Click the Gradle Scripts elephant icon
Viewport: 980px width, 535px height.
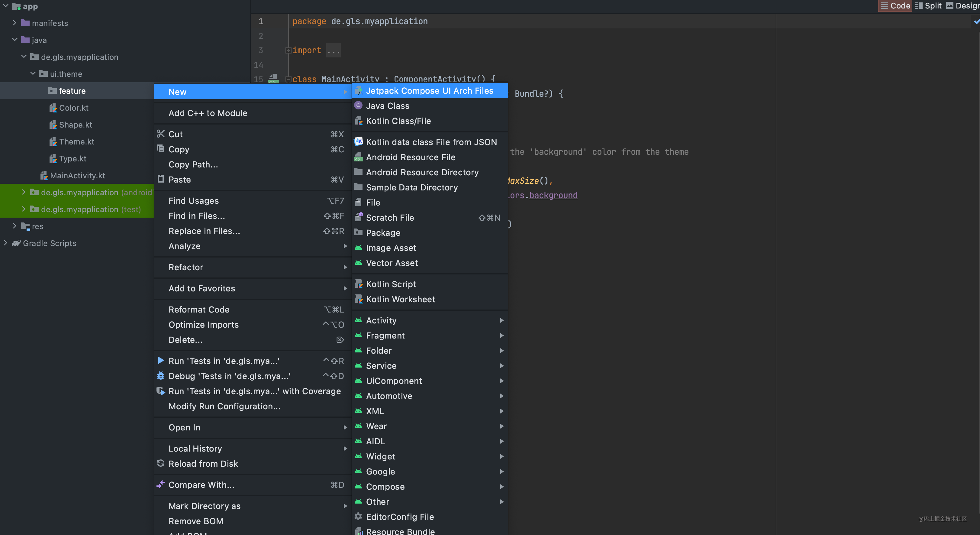point(16,243)
